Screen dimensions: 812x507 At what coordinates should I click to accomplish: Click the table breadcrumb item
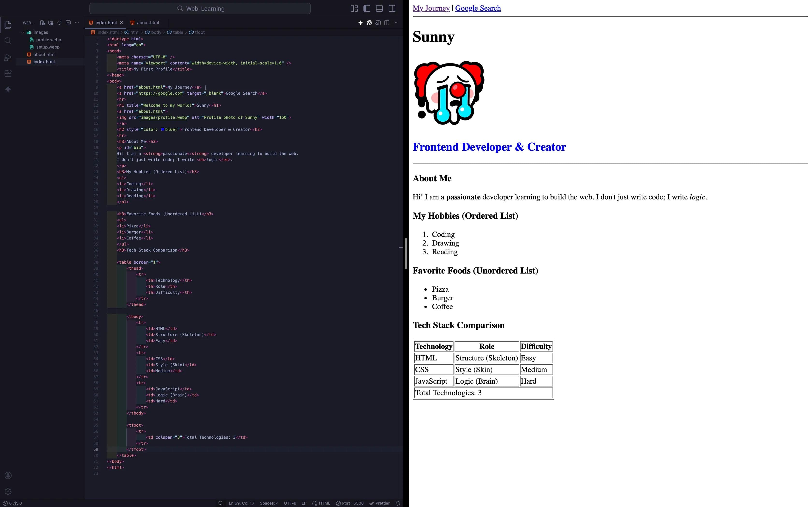[x=178, y=32]
